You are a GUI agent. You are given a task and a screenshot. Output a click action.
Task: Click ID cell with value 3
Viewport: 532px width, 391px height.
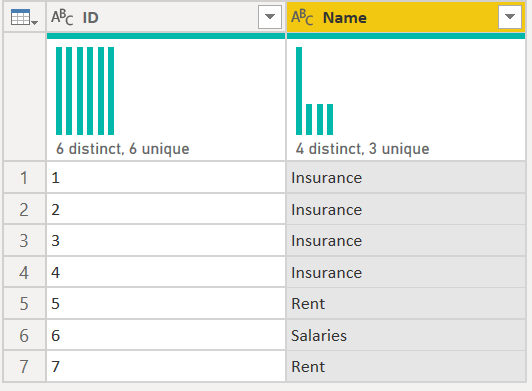[166, 241]
